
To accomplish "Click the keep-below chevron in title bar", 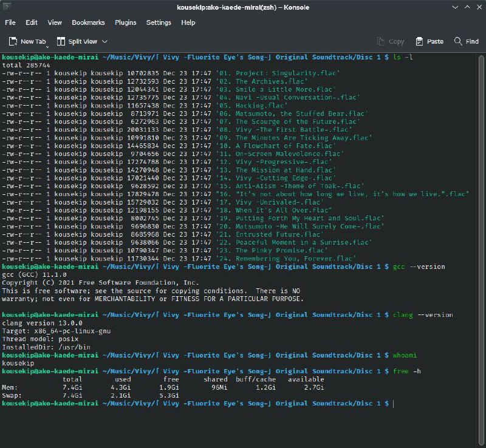I will pos(455,7).
